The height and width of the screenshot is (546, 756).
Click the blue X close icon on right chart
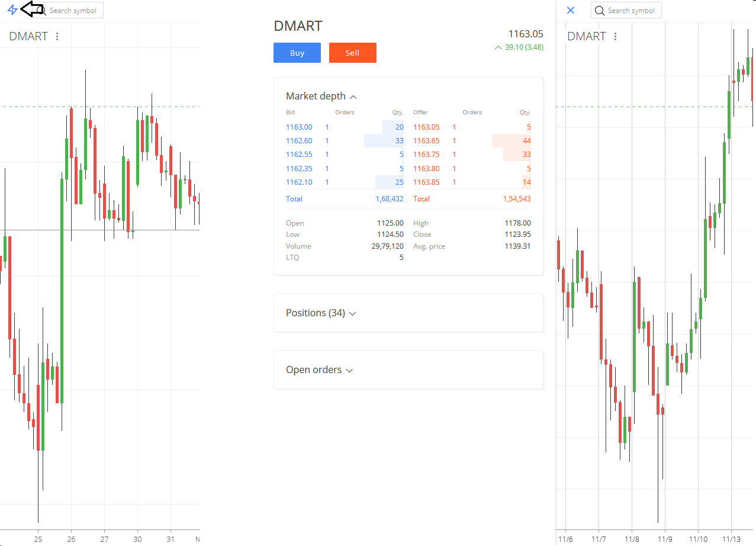[x=571, y=10]
